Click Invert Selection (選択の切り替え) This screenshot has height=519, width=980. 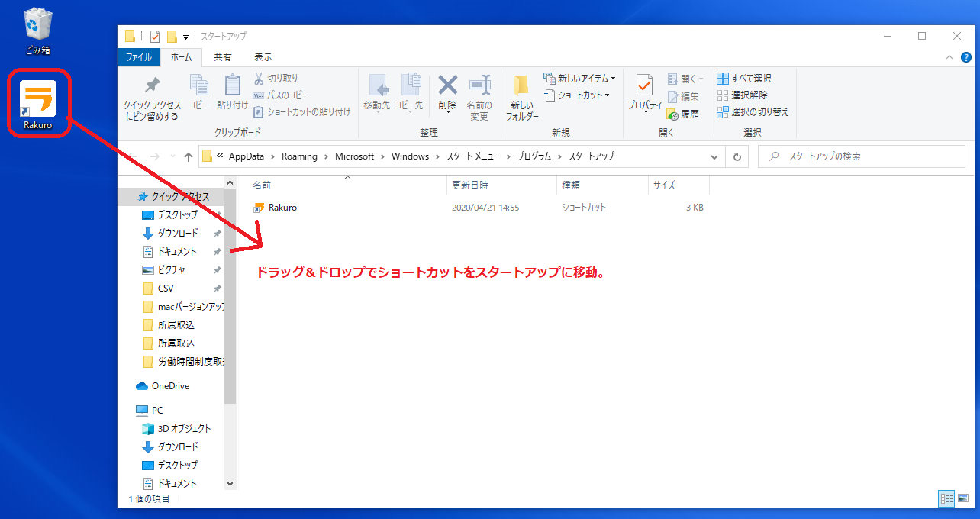tap(753, 111)
